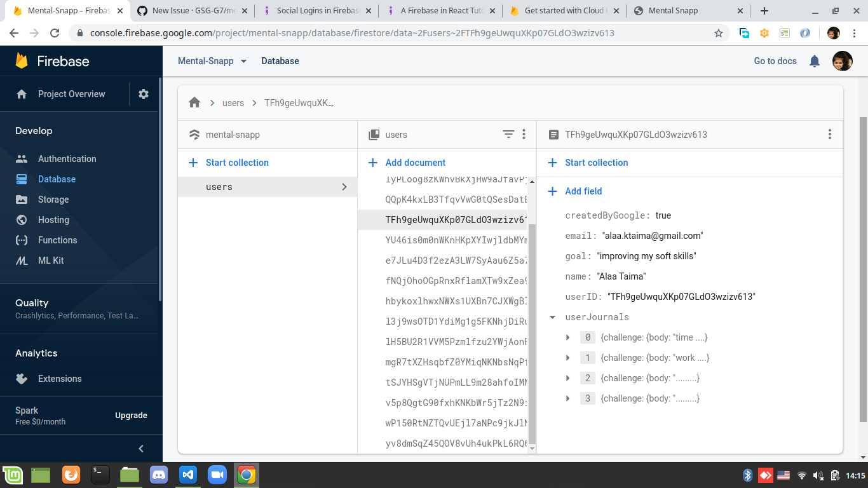Image resolution: width=868 pixels, height=488 pixels.
Task: Open the Authentication section in sidebar
Action: pyautogui.click(x=67, y=158)
